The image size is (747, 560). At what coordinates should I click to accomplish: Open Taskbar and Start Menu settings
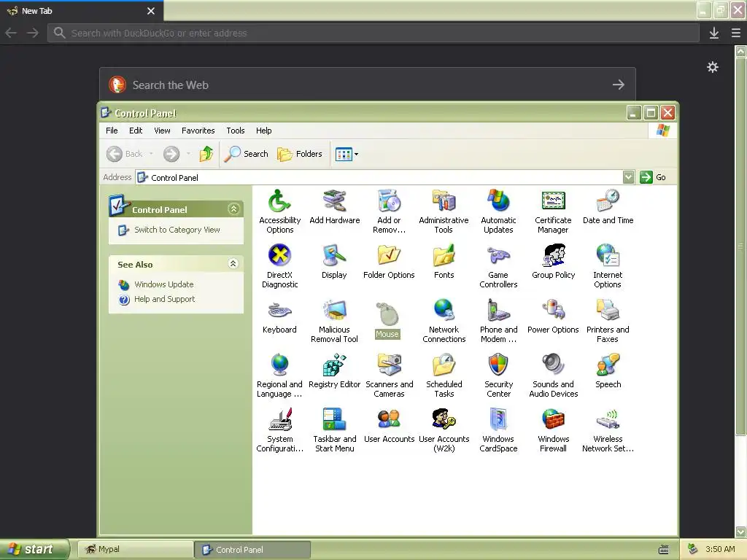tap(334, 430)
